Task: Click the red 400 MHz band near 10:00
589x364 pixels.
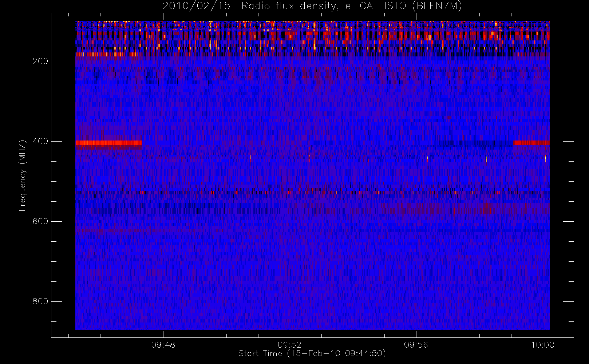Action: coord(531,143)
